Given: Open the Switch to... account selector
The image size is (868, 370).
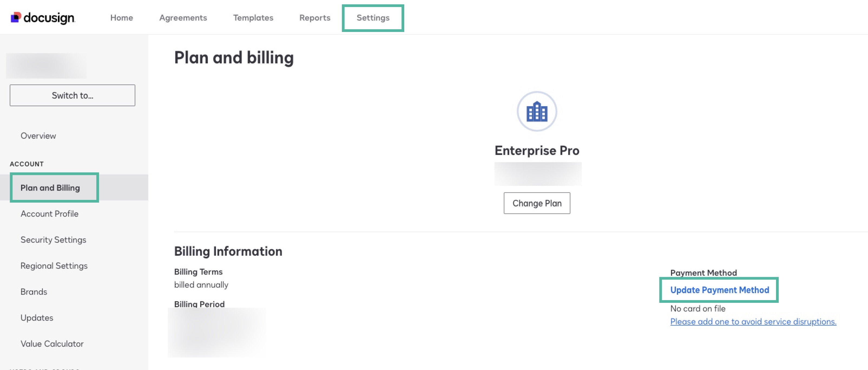Looking at the screenshot, I should click(x=72, y=95).
